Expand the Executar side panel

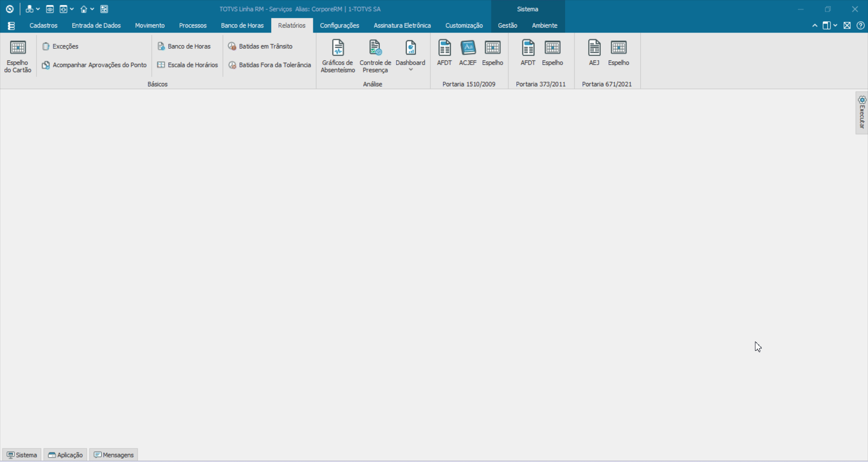pos(862,113)
